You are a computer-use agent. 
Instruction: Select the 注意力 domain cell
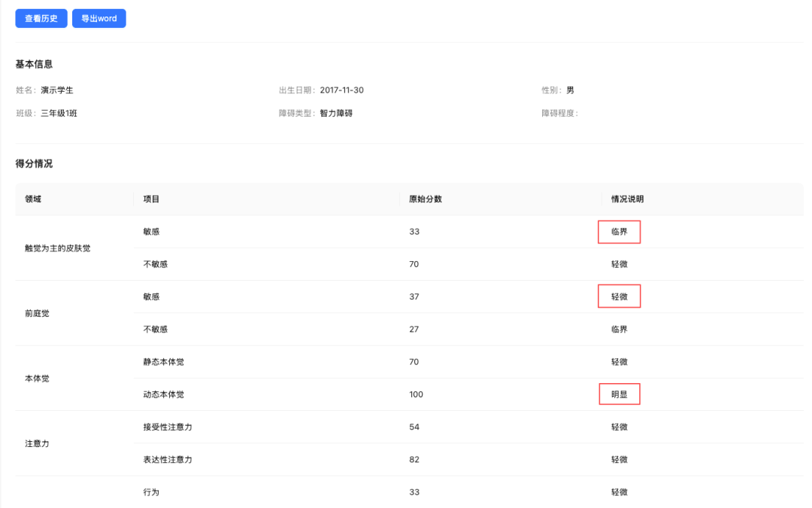[38, 444]
